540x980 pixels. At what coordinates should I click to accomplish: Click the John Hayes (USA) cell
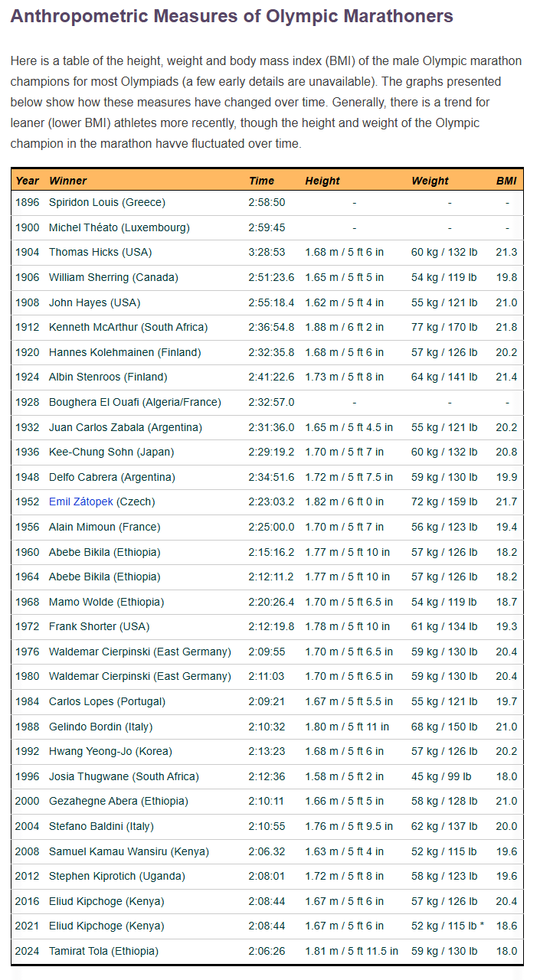click(95, 302)
